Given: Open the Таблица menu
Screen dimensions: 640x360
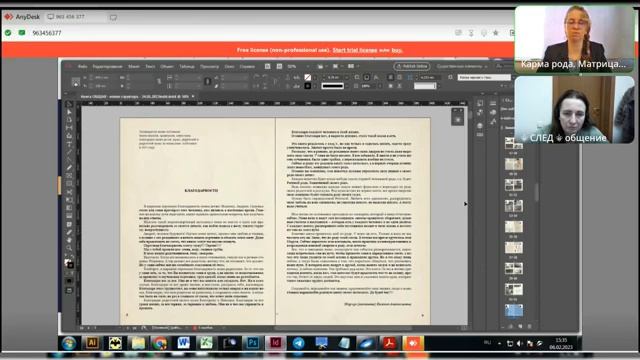Looking at the screenshot, I should click(x=187, y=67).
